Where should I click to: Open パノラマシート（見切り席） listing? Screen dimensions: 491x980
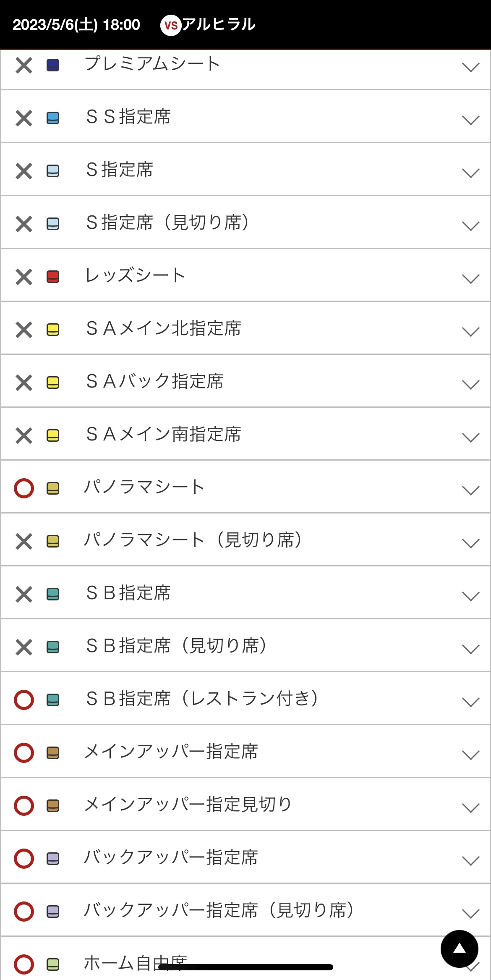[x=193, y=540]
